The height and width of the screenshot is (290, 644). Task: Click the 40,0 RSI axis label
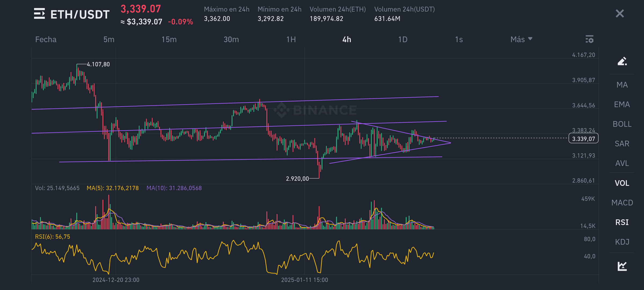(x=590, y=256)
